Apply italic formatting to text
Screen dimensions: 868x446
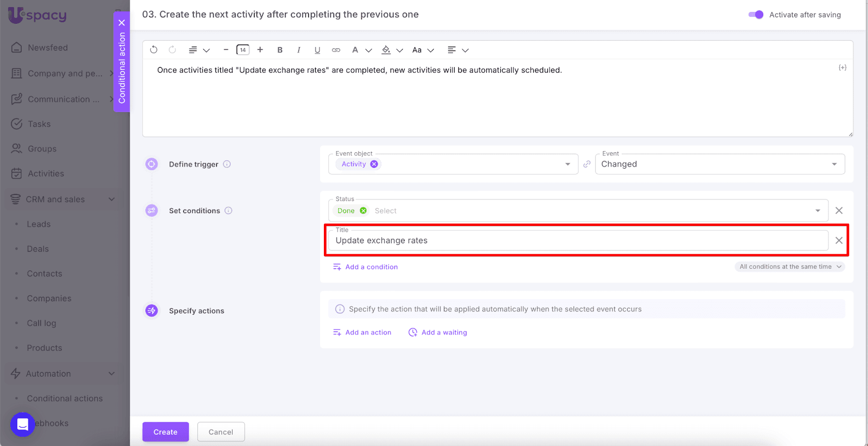[298, 50]
